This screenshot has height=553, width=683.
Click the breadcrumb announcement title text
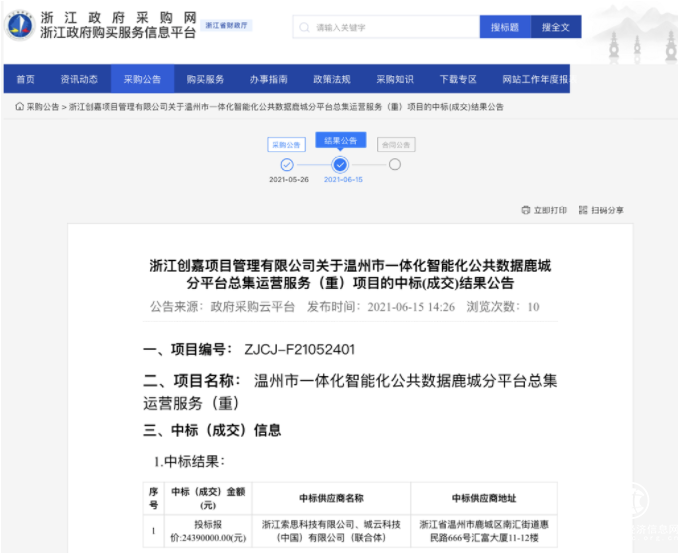click(286, 107)
